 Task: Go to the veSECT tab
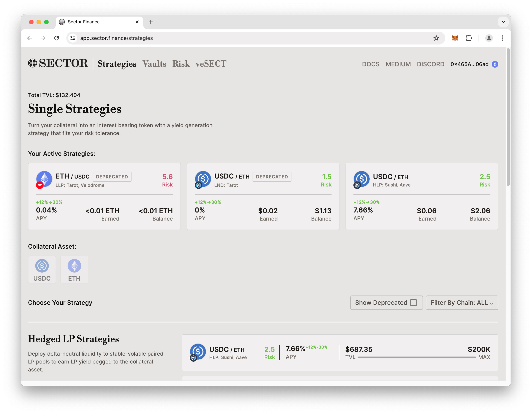(x=211, y=64)
